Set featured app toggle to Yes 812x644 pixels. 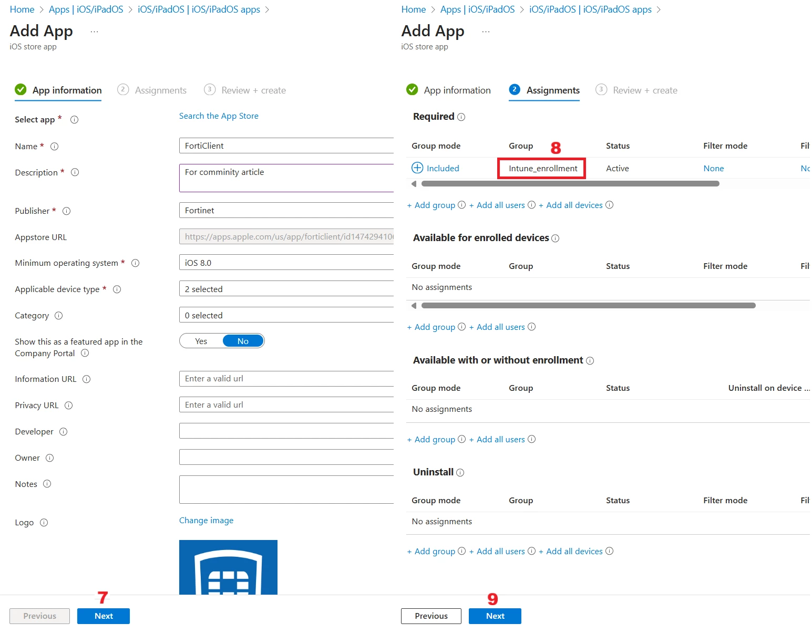tap(201, 341)
